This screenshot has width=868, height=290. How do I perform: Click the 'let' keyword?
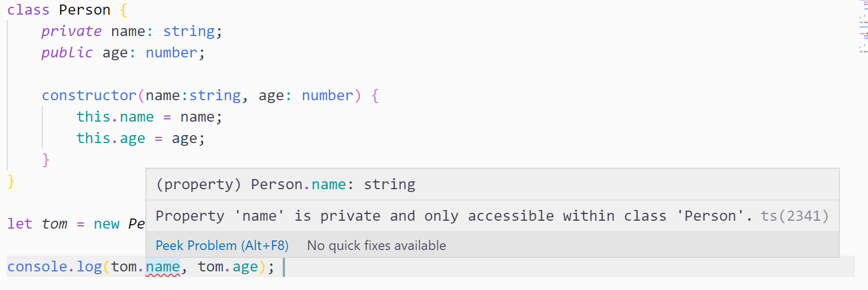click(20, 224)
